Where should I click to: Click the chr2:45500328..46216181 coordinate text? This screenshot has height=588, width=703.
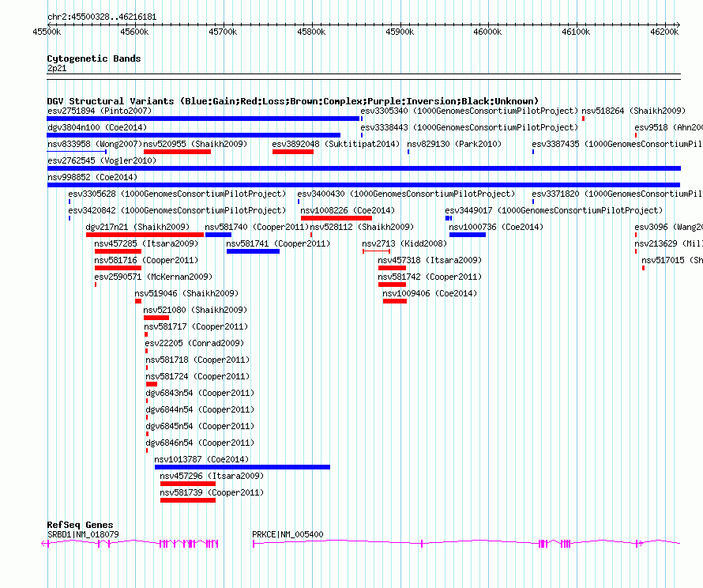102,17
